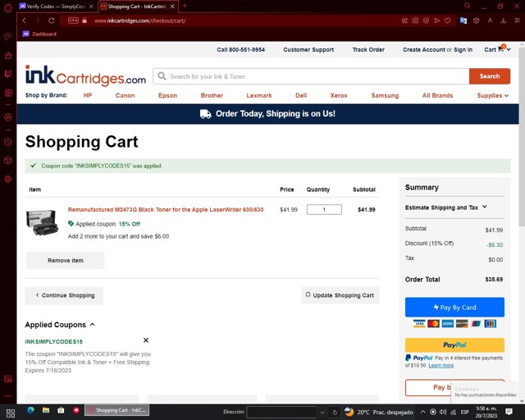
Task: Shop by brand Canon
Action: (125, 95)
